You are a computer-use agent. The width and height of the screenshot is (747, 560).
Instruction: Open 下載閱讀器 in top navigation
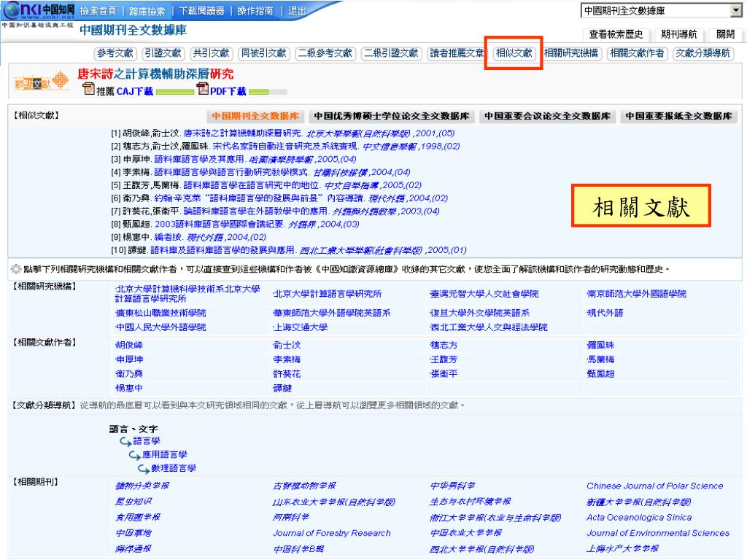(x=201, y=10)
